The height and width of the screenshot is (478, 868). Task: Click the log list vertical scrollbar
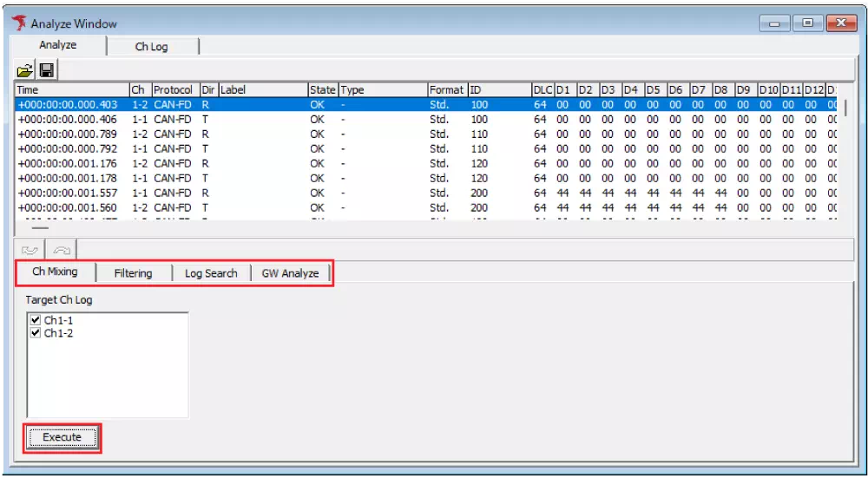click(x=846, y=156)
